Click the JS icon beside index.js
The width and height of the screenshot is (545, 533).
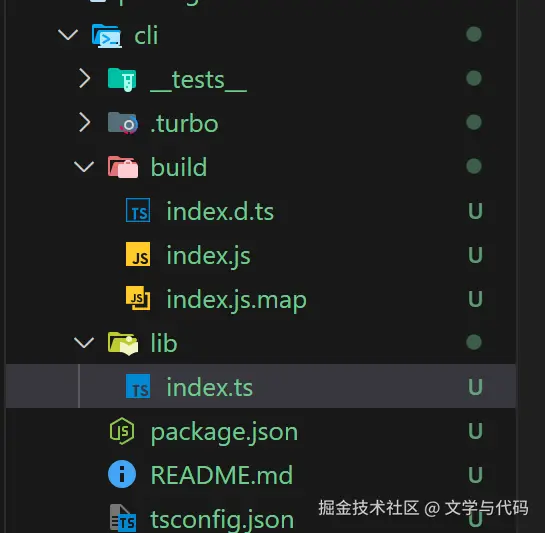(138, 254)
